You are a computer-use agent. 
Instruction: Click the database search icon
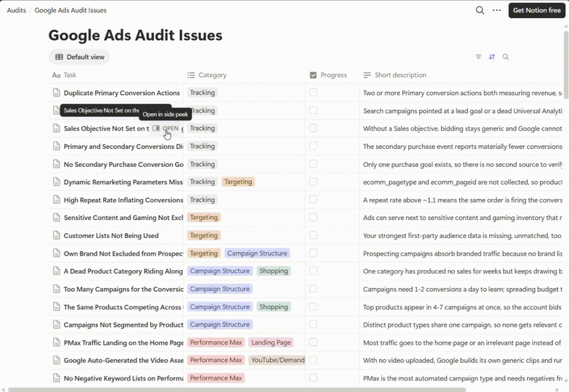pos(505,57)
